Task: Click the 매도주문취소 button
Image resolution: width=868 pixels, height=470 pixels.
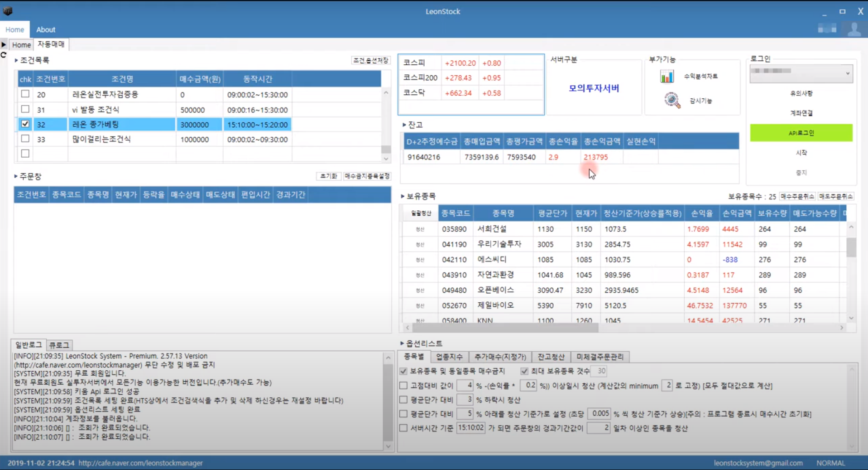Action: [x=836, y=196]
